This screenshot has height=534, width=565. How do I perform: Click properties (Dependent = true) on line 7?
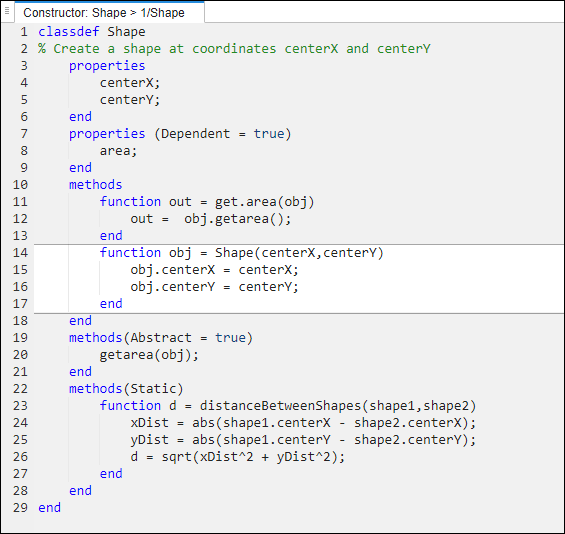(180, 134)
